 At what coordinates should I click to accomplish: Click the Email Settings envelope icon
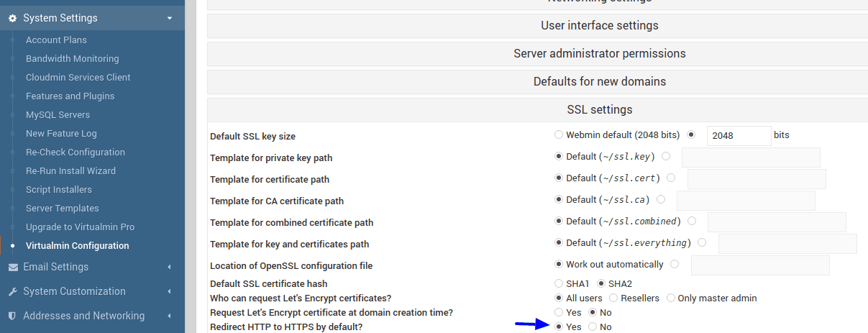click(x=13, y=267)
